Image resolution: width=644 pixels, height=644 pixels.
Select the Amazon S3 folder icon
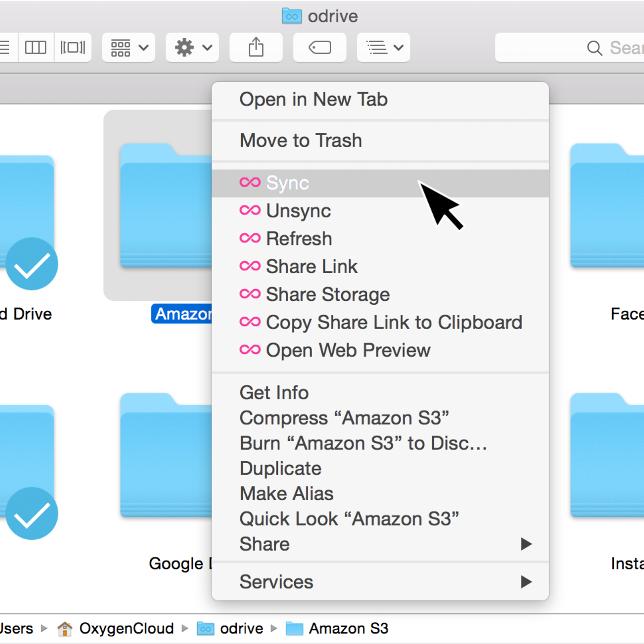pos(165,205)
